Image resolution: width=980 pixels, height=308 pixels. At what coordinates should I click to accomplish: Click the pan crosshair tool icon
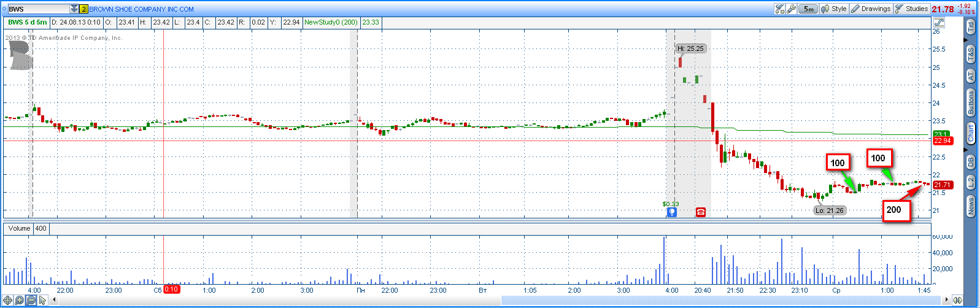pos(8,300)
